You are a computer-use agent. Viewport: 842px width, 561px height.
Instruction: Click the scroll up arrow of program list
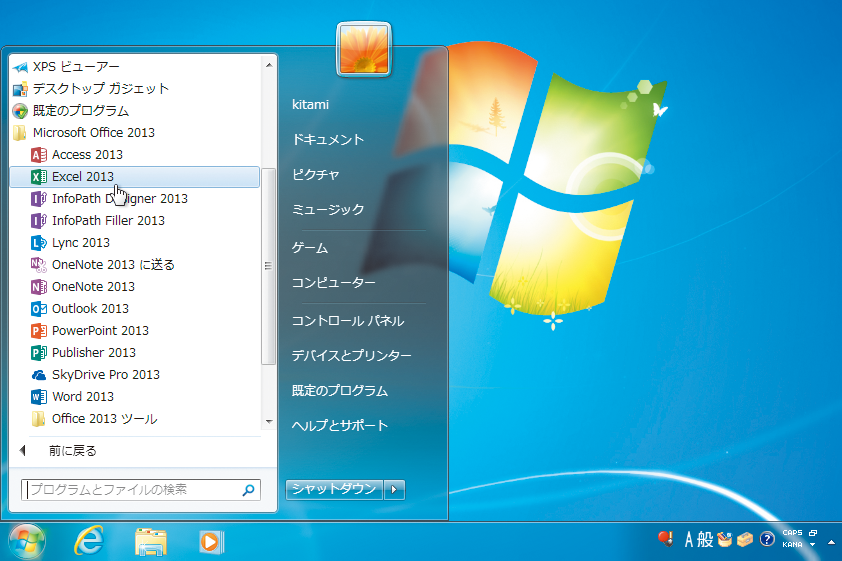pos(269,65)
